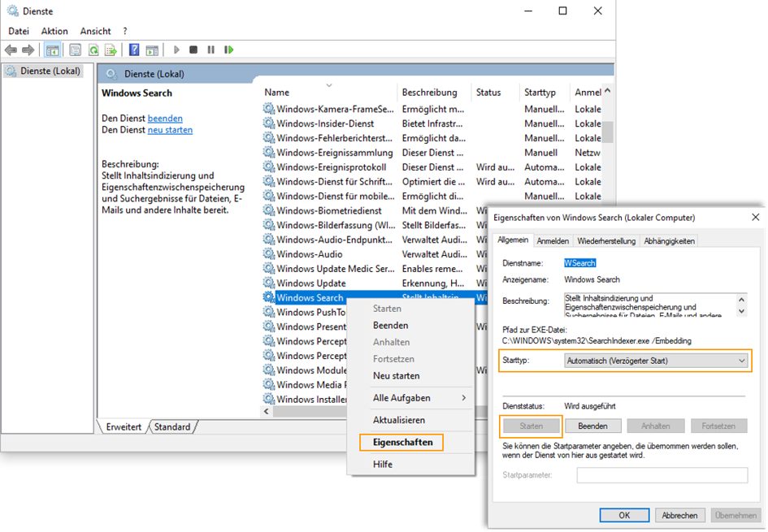Viewport: 768px width, 532px height.
Task: Click the Beenden button in the properties dialog
Action: click(592, 426)
